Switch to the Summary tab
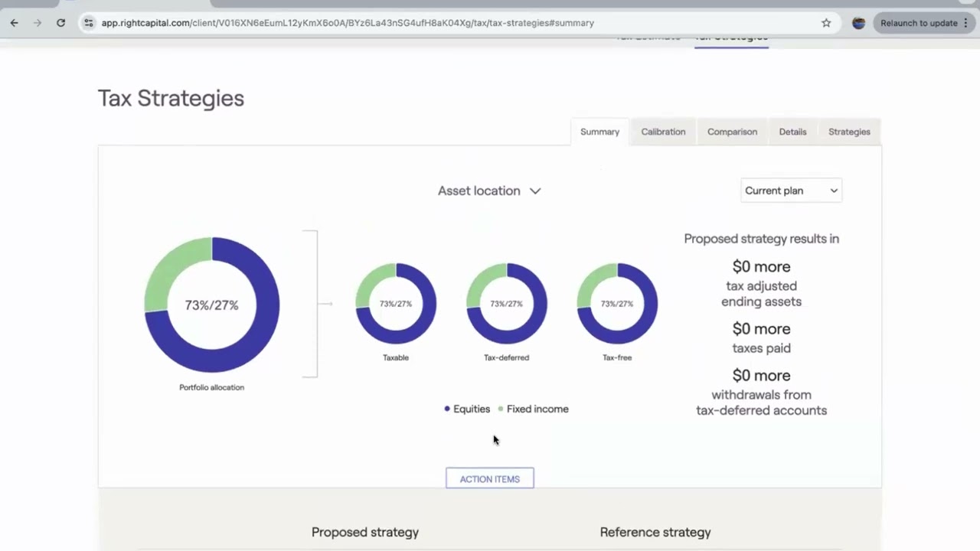 599,132
